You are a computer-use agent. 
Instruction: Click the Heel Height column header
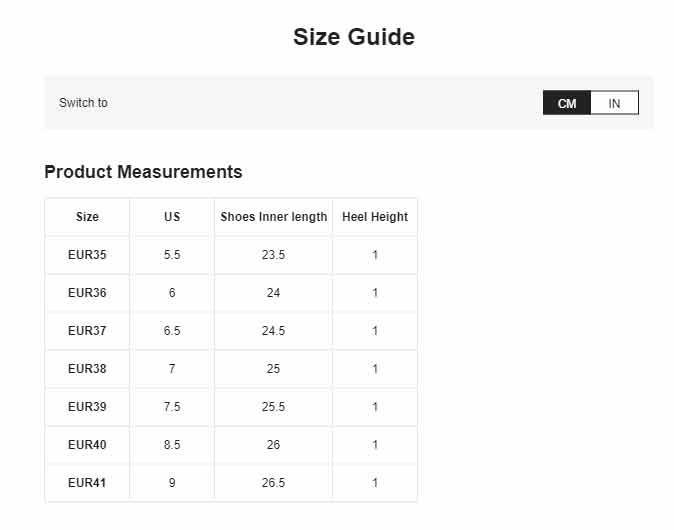[375, 217]
